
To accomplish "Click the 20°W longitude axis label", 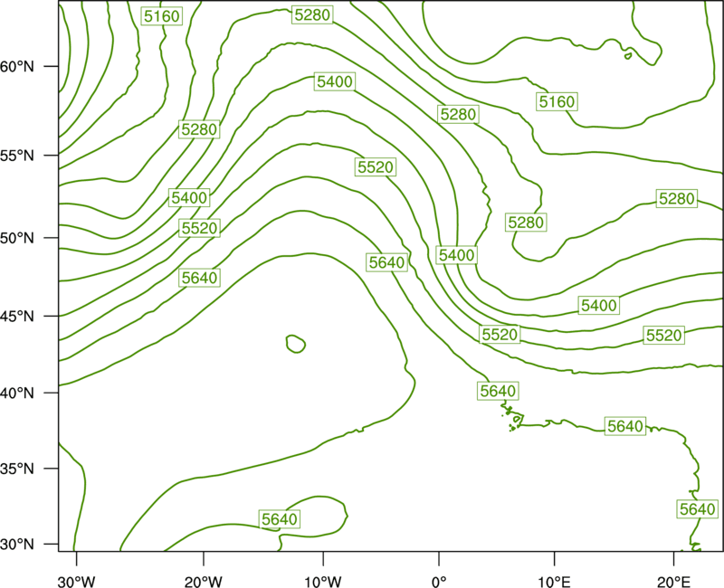I will [204, 582].
